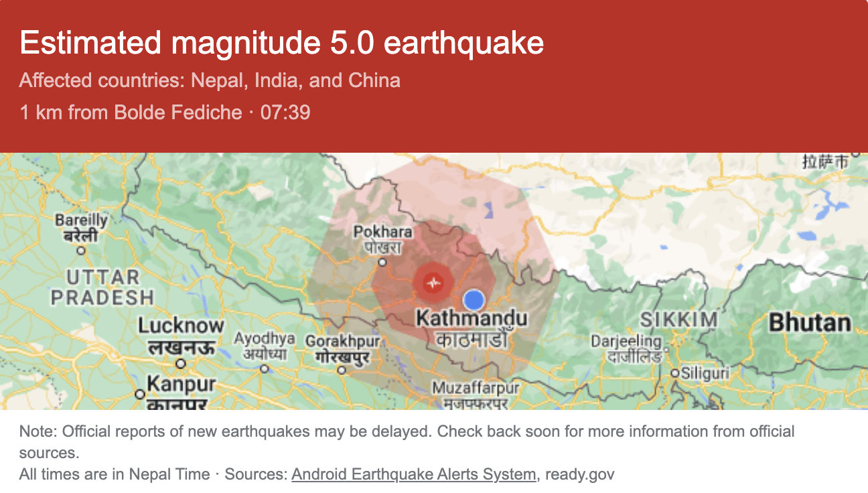Click the red earthquake epicenter icon
This screenshot has height=493, width=868.
coord(434,282)
